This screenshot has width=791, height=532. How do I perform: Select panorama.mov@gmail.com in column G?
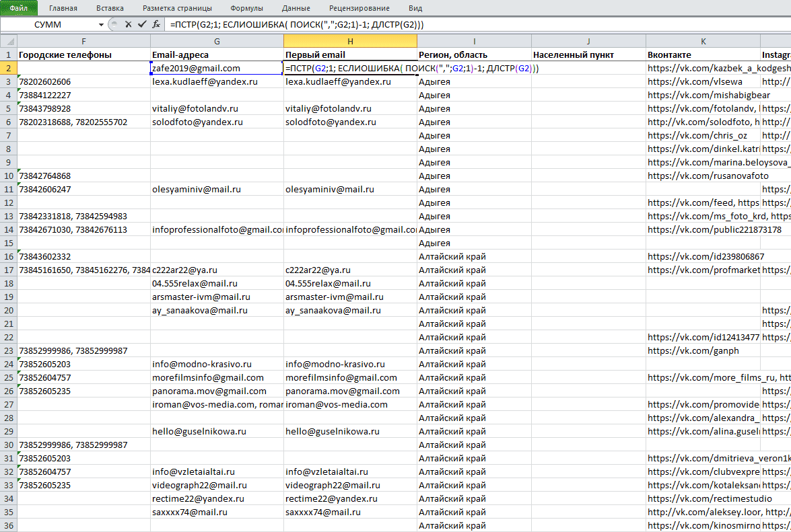pos(217,391)
